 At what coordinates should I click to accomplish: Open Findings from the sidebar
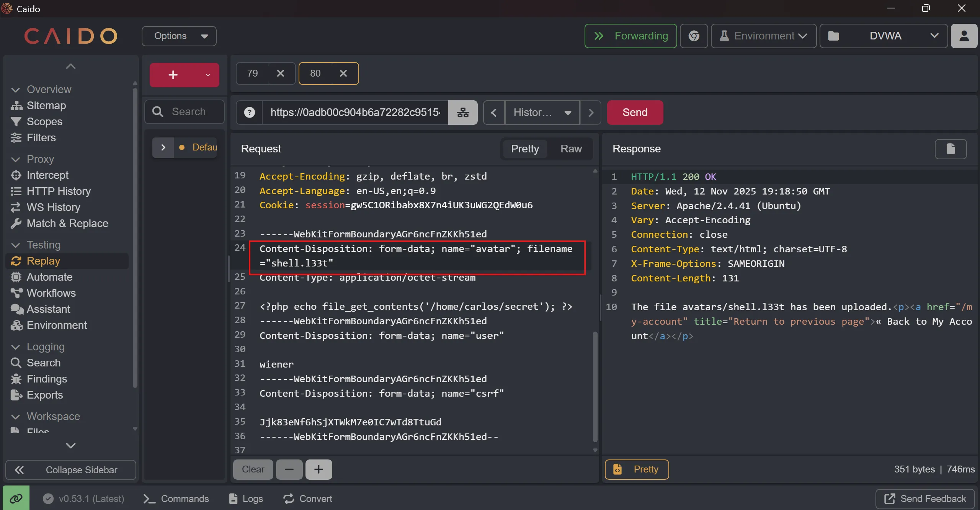(47, 379)
